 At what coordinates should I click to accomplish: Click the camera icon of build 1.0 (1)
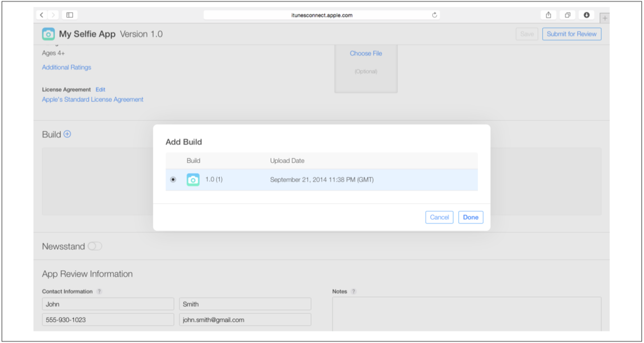pyautogui.click(x=193, y=180)
